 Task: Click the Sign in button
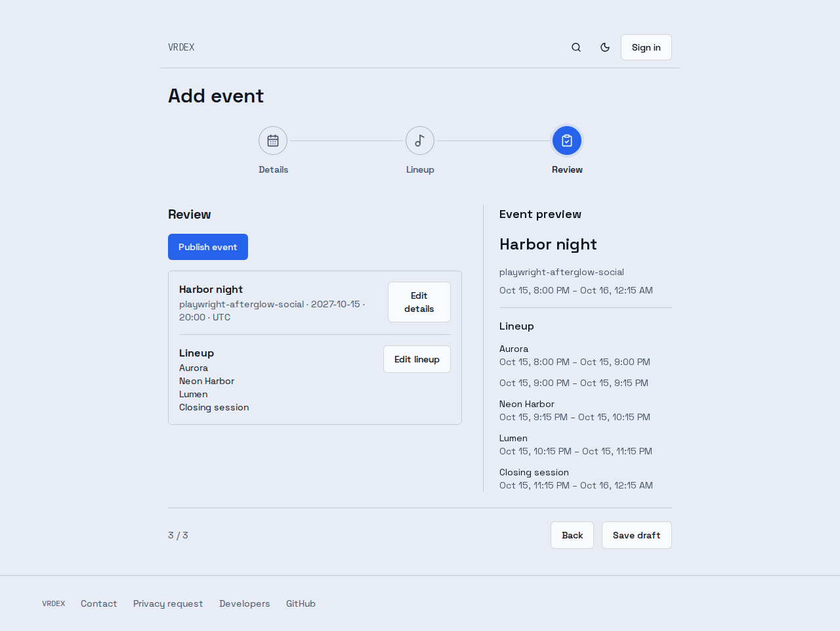coord(646,47)
